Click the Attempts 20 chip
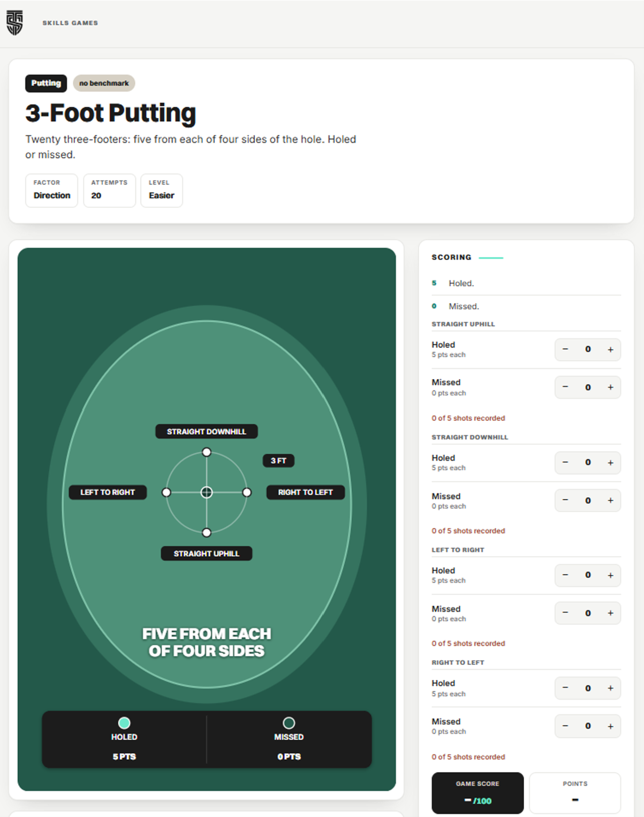This screenshot has height=817, width=644. click(109, 190)
